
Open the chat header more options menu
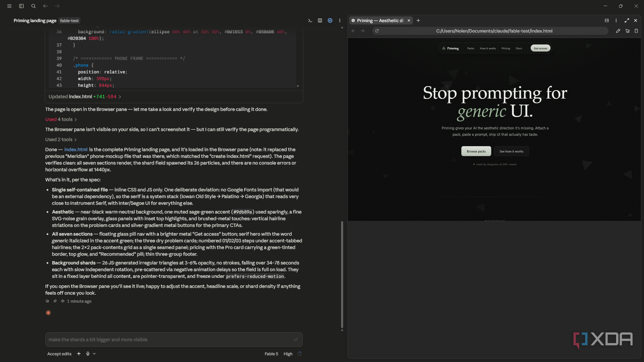click(x=340, y=20)
